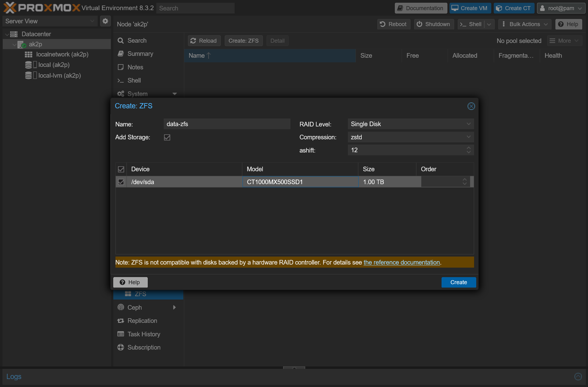Open the node Search panel

137,41
